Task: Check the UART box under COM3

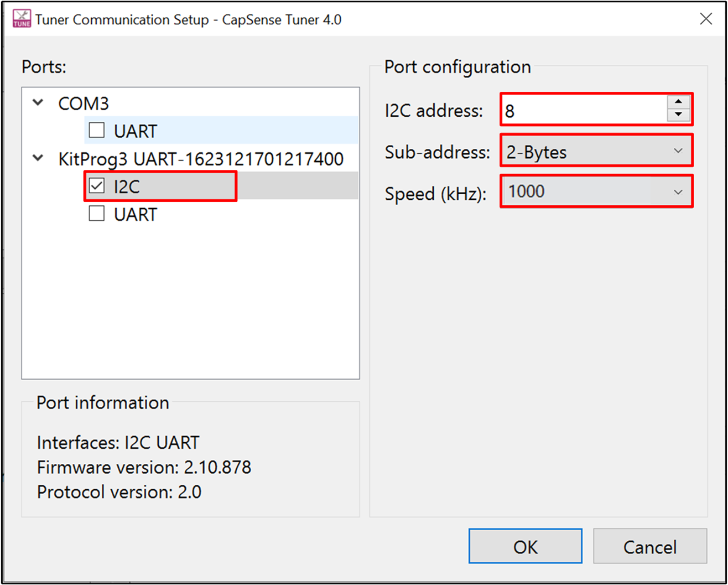Action: (x=97, y=131)
